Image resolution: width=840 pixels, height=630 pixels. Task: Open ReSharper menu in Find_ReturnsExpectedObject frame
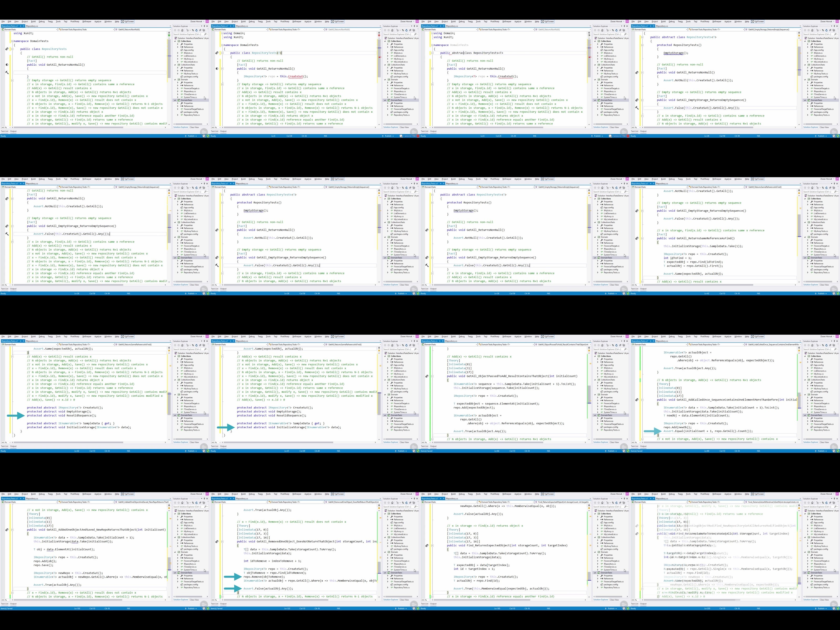pos(507,494)
